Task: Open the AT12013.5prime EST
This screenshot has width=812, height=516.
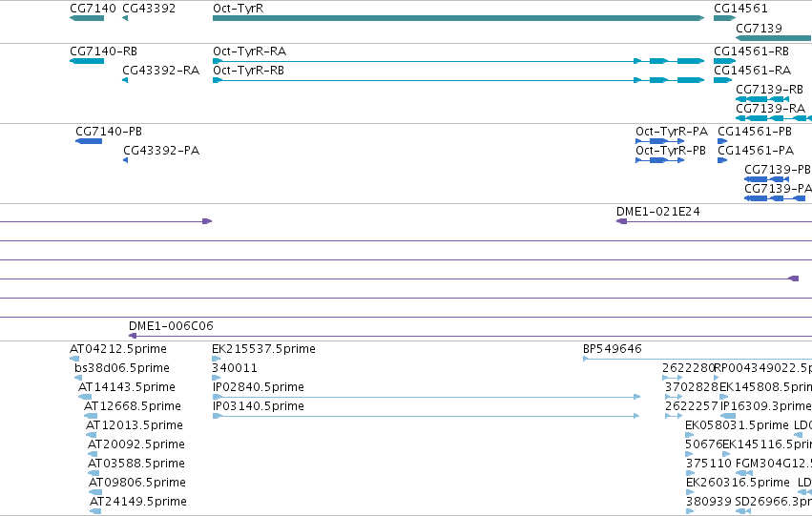Action: coord(92,435)
